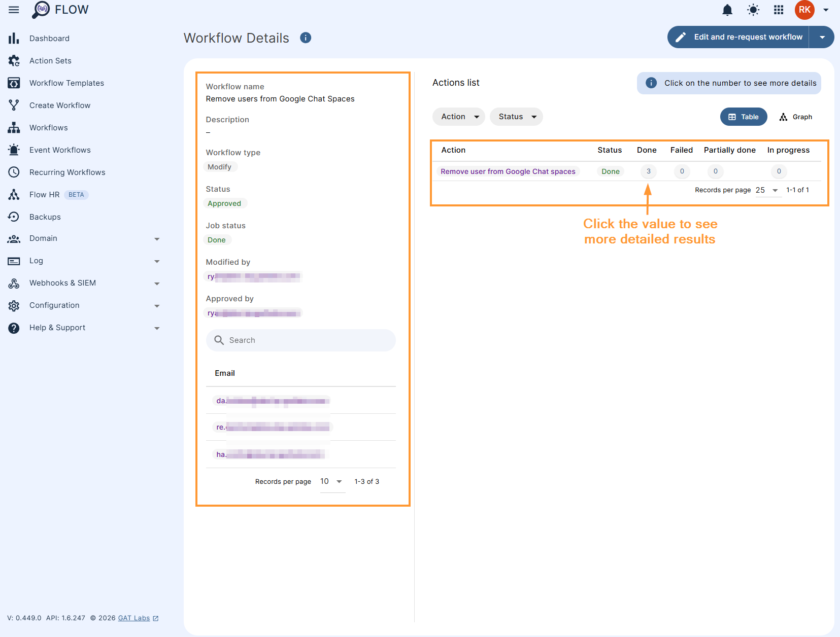Open the email row starting with re.
This screenshot has height=637, width=840.
pyautogui.click(x=301, y=428)
